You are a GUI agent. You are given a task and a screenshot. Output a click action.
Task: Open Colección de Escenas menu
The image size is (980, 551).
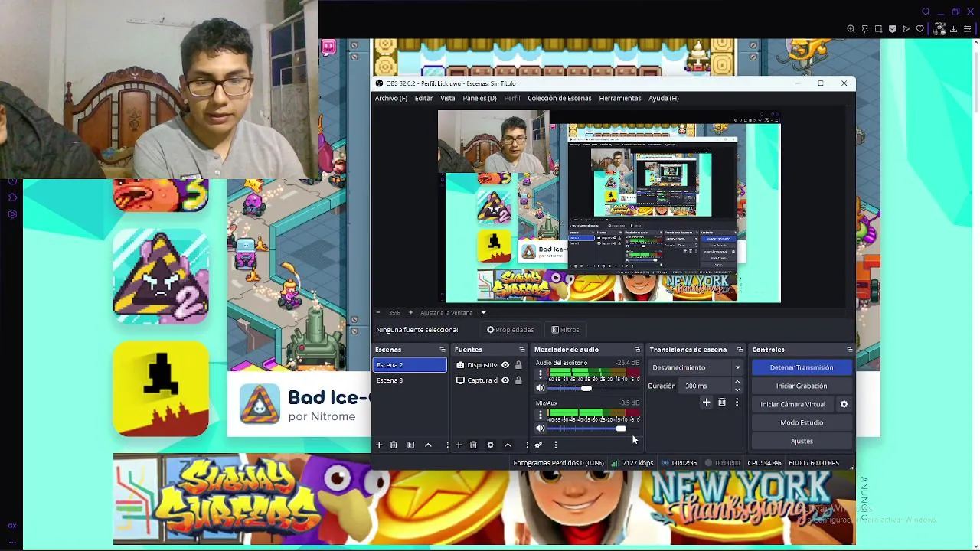coord(559,98)
